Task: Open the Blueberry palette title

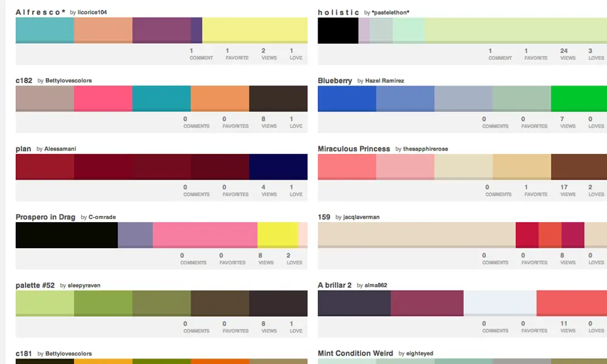Action: (x=335, y=81)
